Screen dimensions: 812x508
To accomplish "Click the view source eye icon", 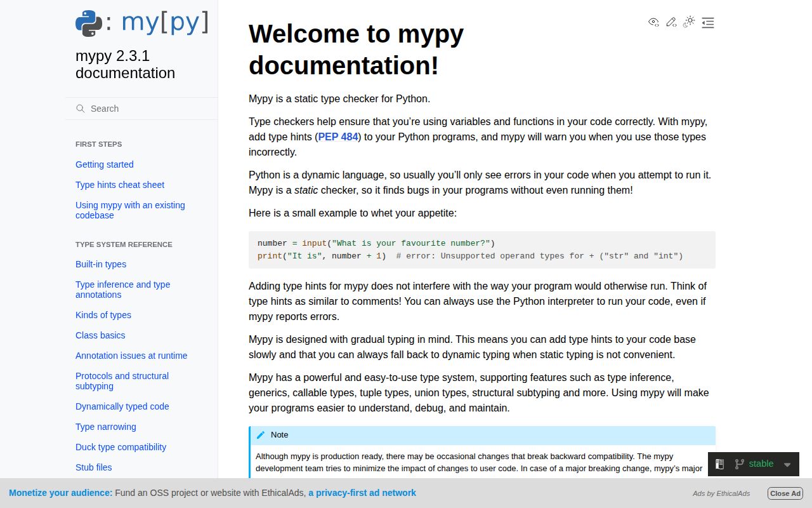I will coord(653,22).
